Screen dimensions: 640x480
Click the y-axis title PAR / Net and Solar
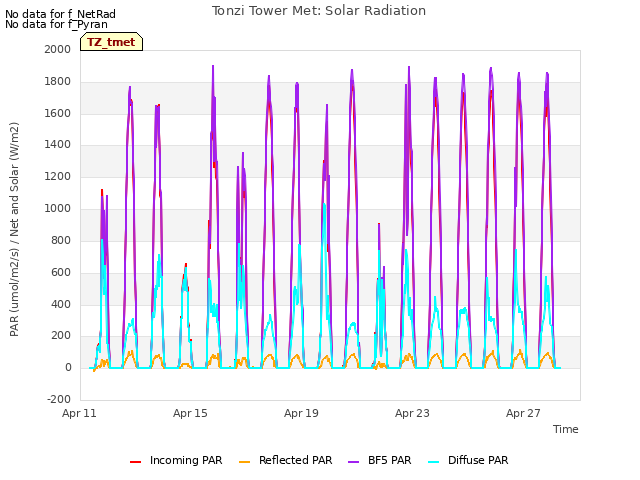pos(14,229)
